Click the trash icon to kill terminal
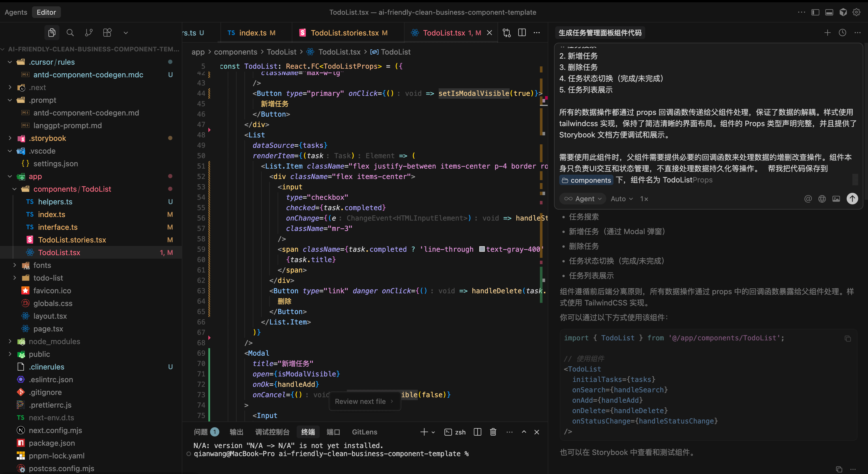This screenshot has width=868, height=474. point(493,432)
